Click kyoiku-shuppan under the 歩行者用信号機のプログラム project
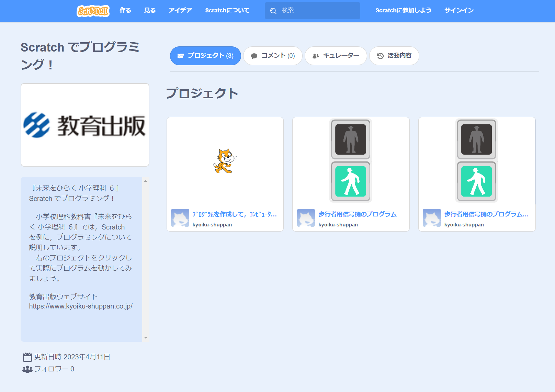 click(x=338, y=225)
